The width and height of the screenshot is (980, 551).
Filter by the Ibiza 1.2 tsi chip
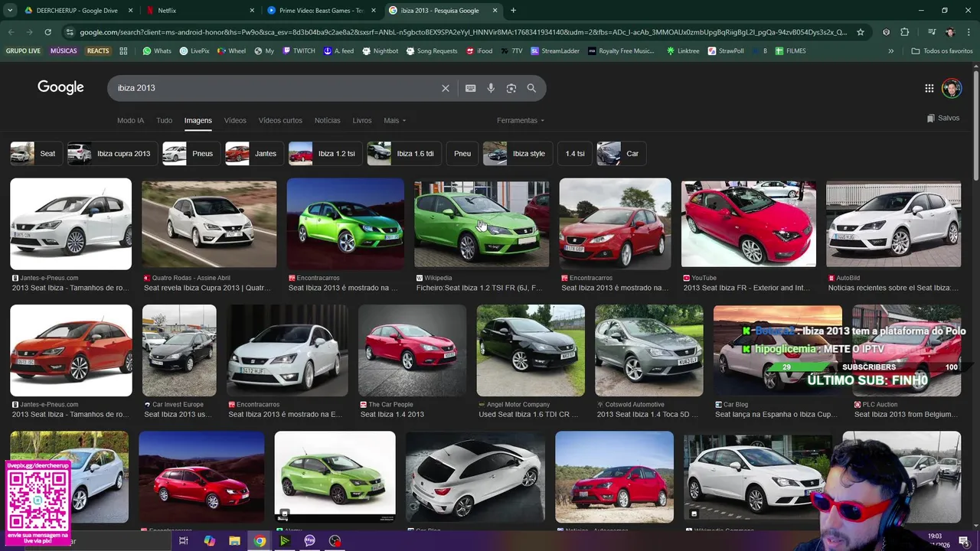[325, 154]
